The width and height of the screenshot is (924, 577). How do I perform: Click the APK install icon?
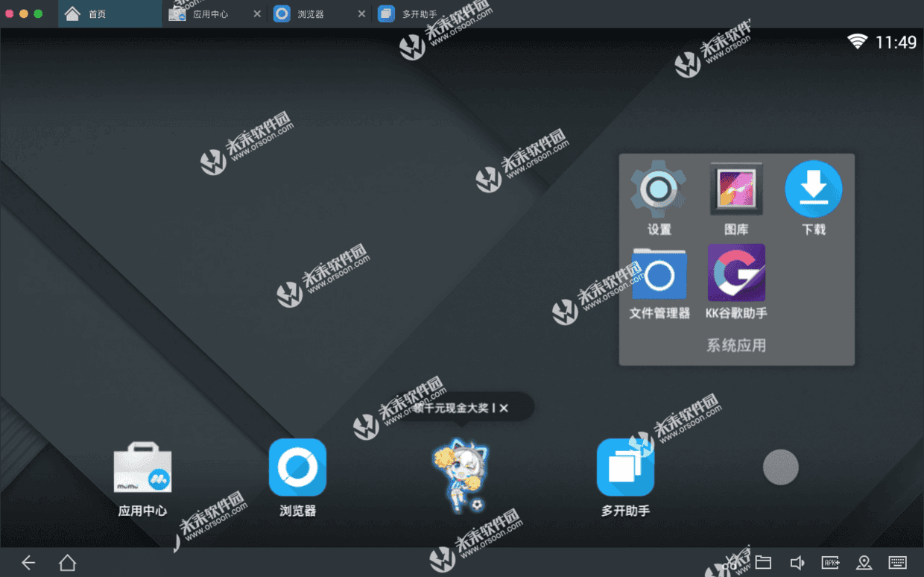[831, 562]
